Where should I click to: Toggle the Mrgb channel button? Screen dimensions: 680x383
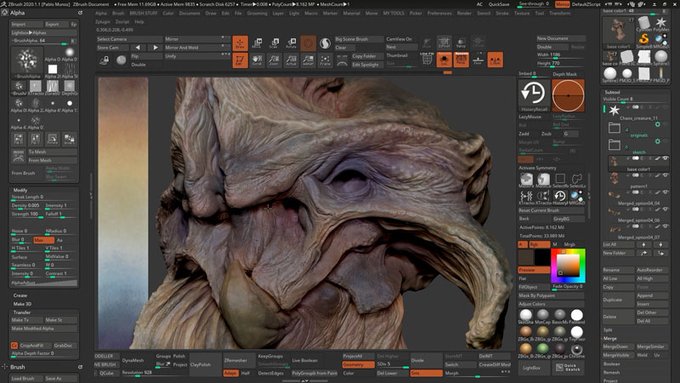click(569, 245)
